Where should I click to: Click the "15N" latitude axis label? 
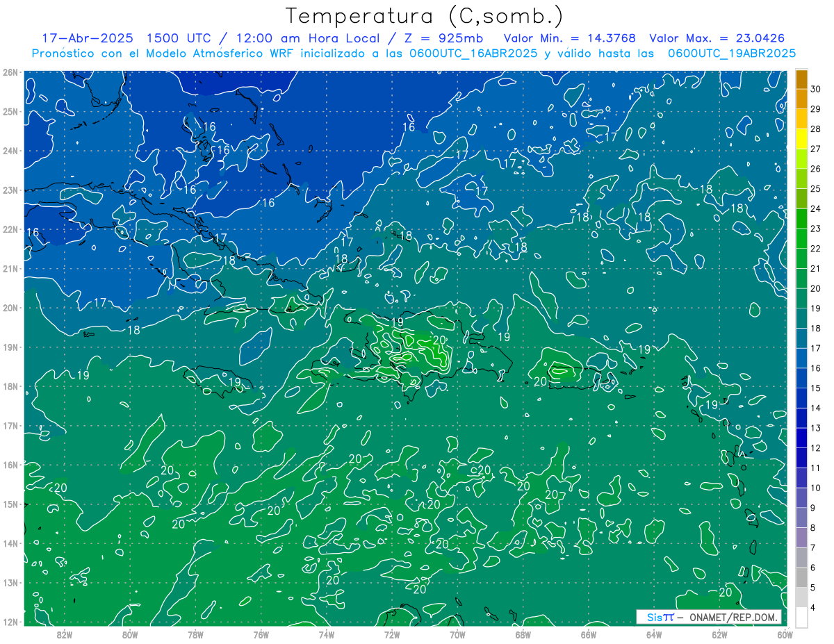pos(10,504)
